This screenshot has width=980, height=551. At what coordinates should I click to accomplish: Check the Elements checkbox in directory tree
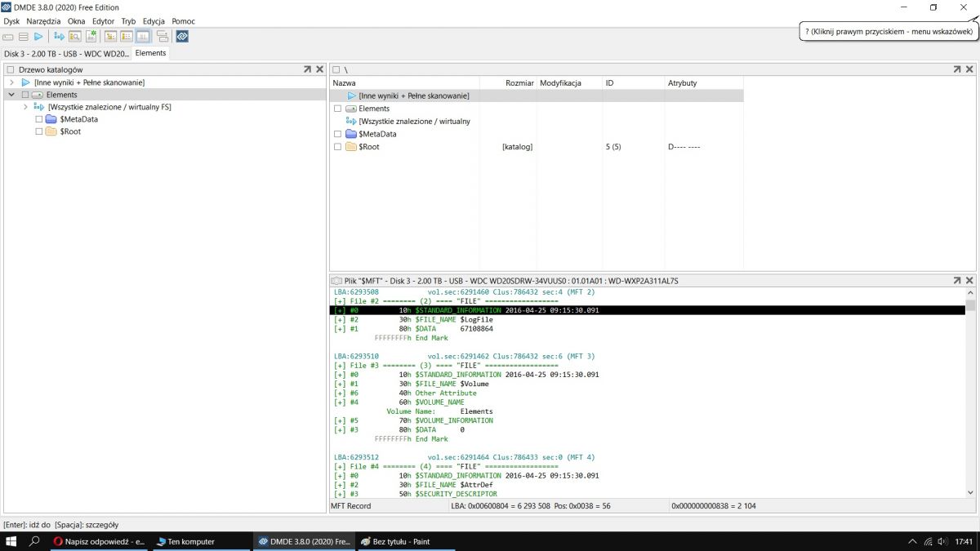point(25,95)
